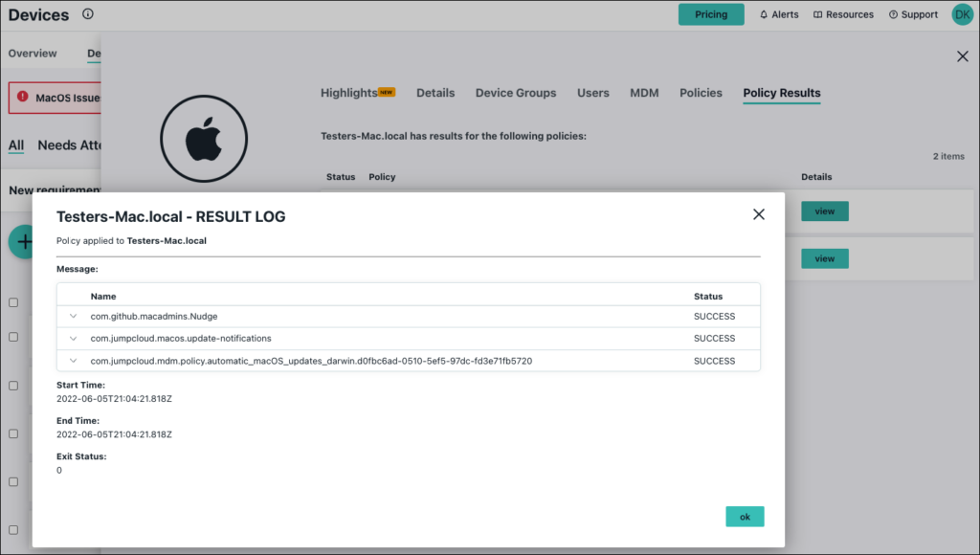This screenshot has width=980, height=555.
Task: Expand the com.jumpcloud.macos.update-notifications row
Action: tap(74, 339)
